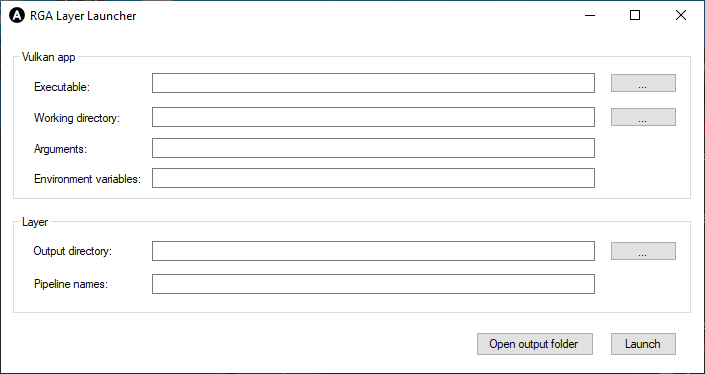
Task: Browse for the working directory
Action: [643, 117]
